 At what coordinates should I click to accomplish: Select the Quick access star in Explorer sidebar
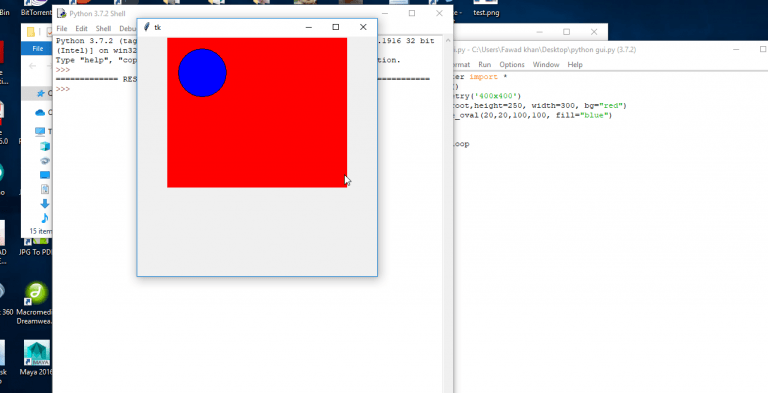[41, 93]
